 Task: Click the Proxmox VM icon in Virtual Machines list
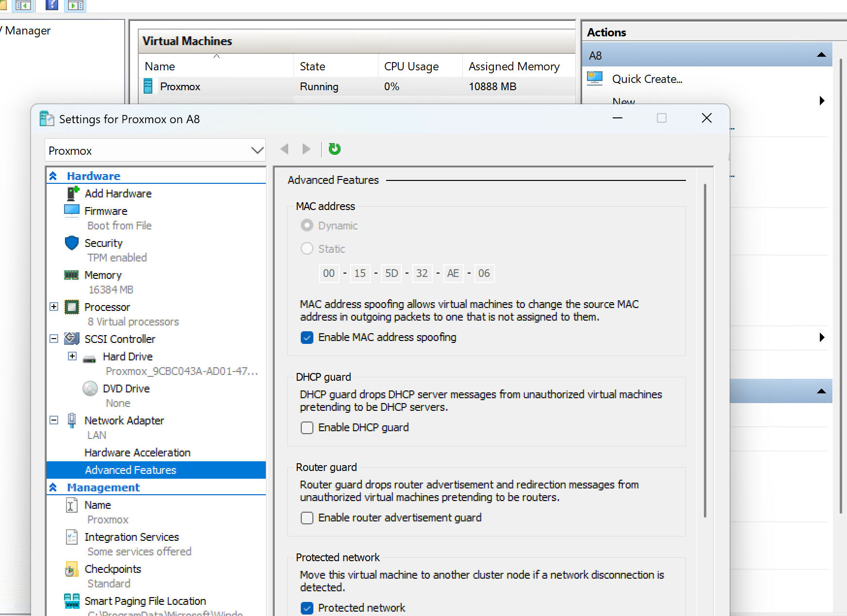click(148, 86)
